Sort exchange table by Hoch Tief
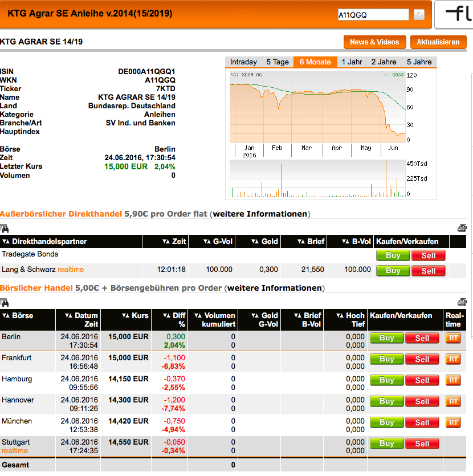This screenshot has width=473, height=476. point(340,316)
